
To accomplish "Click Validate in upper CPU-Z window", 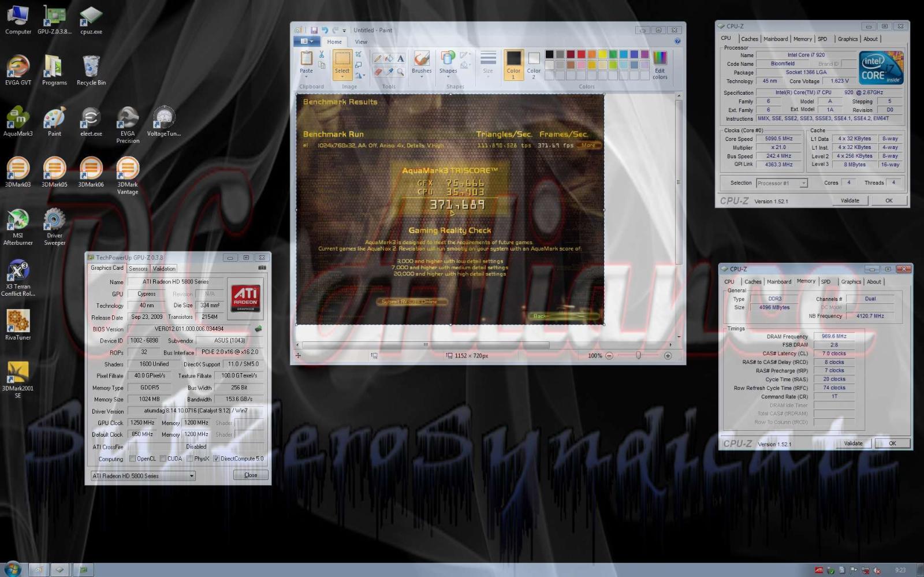I will click(850, 200).
